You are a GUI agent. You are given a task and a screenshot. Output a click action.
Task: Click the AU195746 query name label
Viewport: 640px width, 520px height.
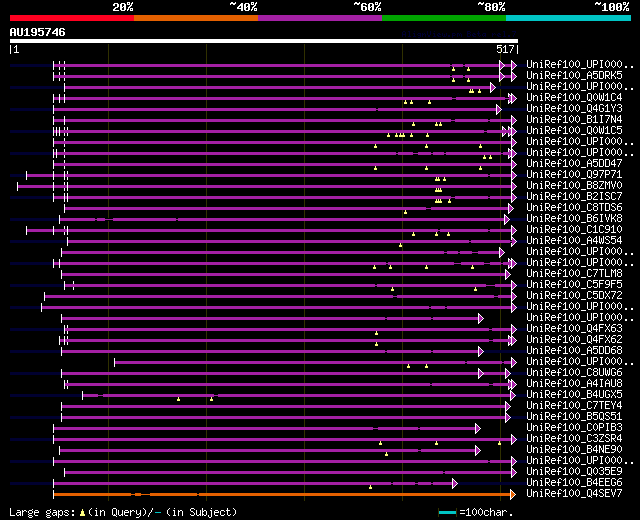tap(38, 32)
